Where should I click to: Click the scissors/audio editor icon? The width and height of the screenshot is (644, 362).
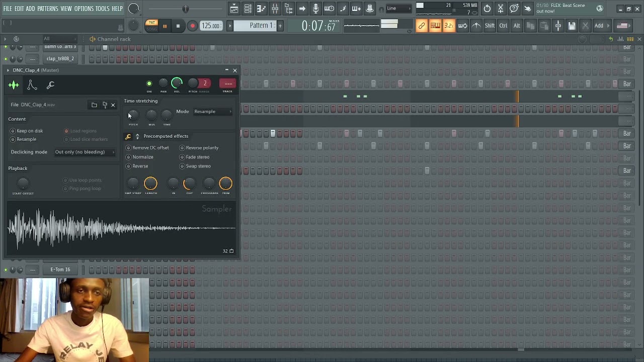point(501,9)
